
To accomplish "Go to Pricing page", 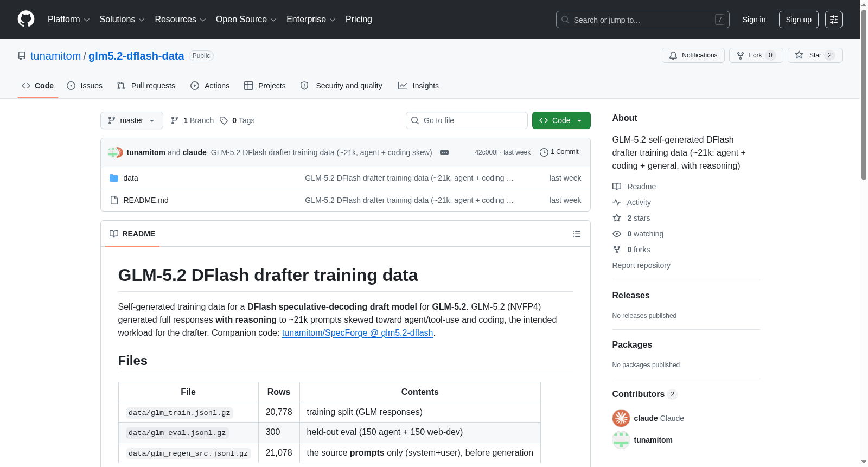I will click(359, 20).
